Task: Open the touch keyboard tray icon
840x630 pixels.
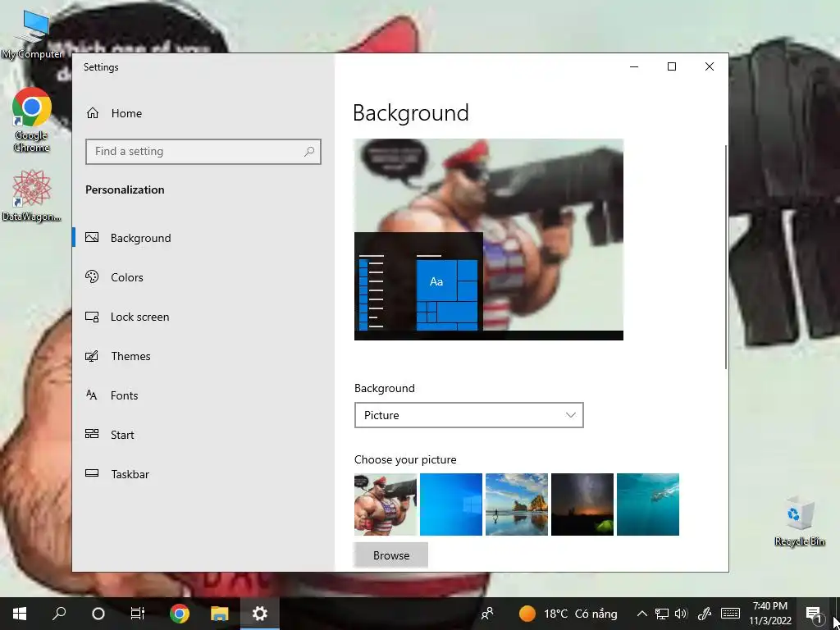Action: click(x=730, y=614)
